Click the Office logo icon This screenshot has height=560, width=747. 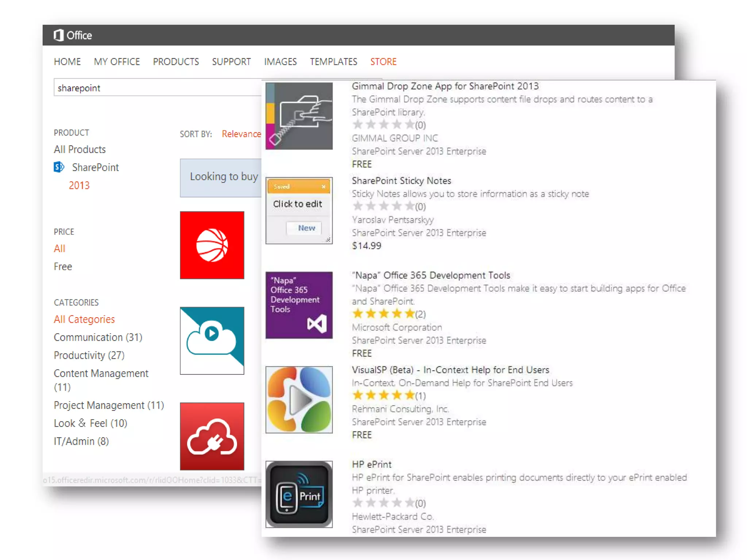[59, 35]
